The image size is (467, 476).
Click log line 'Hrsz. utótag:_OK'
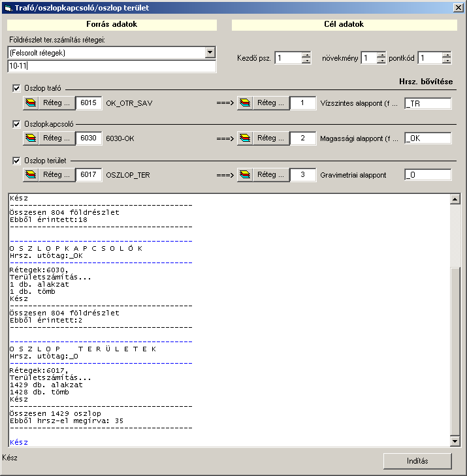coord(46,255)
